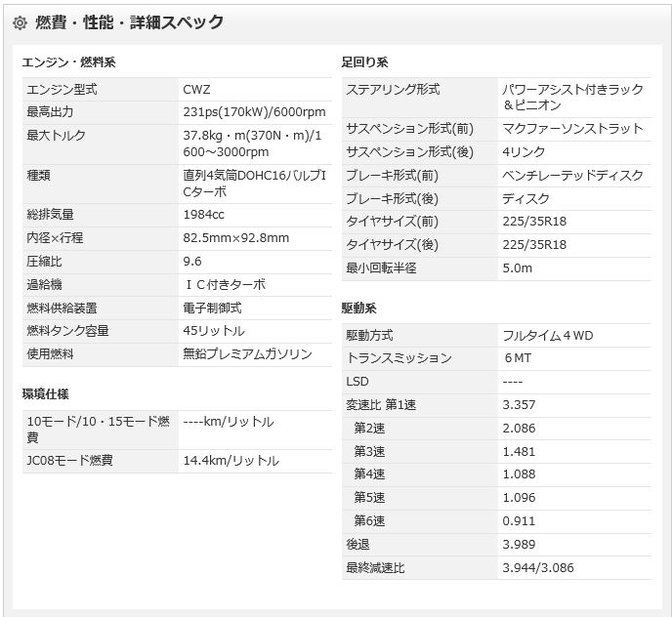Click the 総排気量 label
The image size is (672, 617).
(50, 215)
